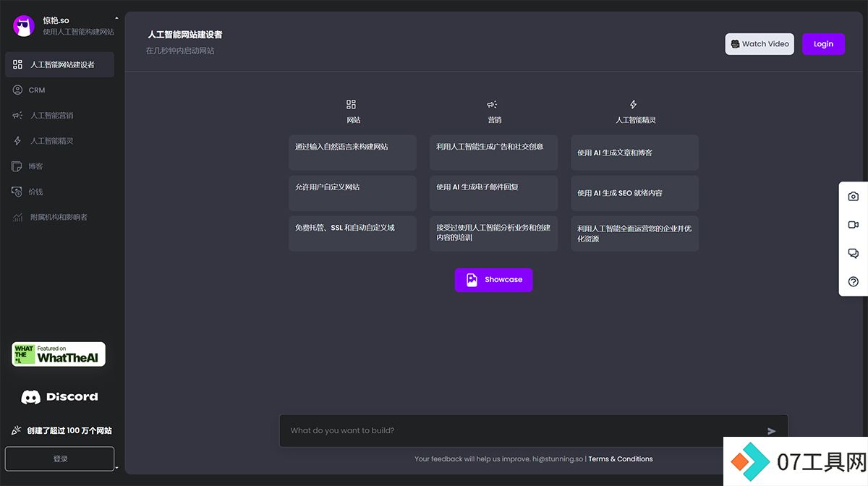Select the 利用人工智能生成广告和社交创意 card

tap(493, 153)
